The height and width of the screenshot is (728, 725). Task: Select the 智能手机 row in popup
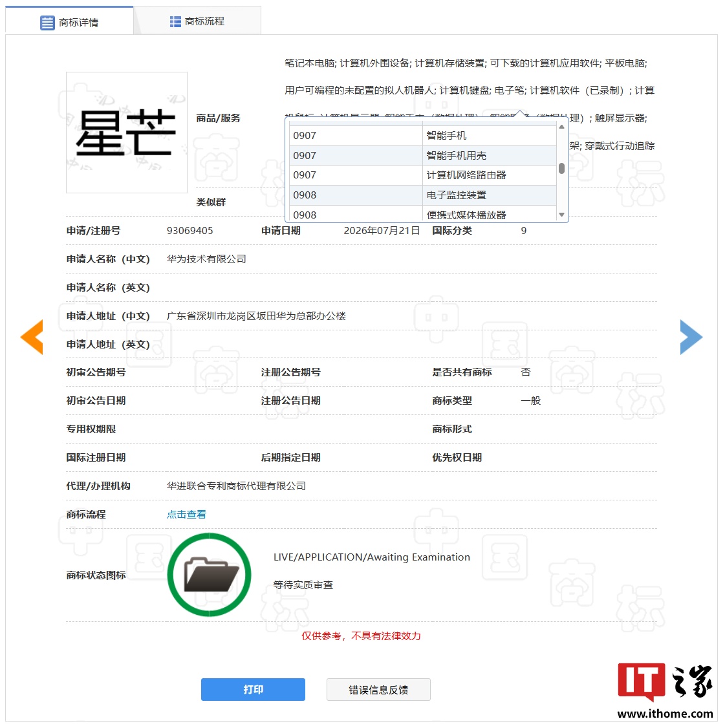(422, 136)
